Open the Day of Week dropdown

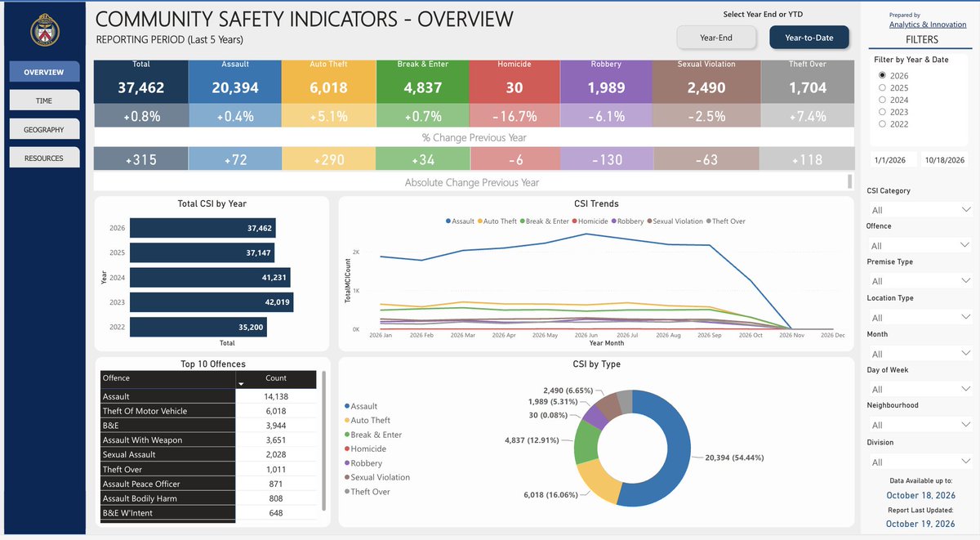pyautogui.click(x=920, y=390)
